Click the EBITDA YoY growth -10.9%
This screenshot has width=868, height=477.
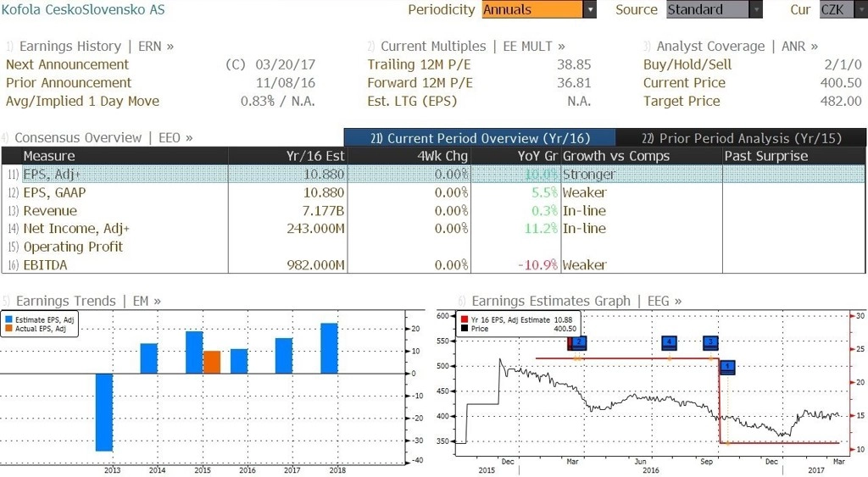(537, 265)
